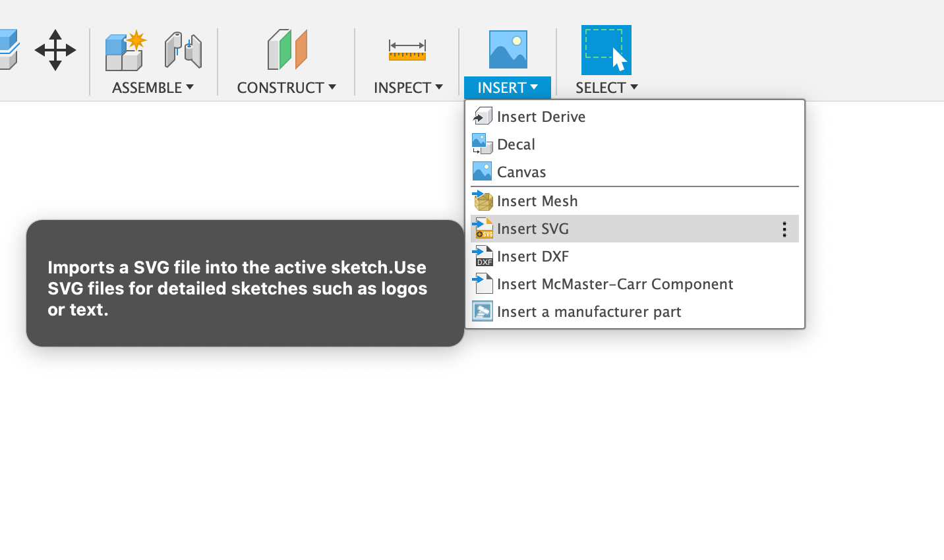Click the Measure ruler icon

(x=407, y=50)
